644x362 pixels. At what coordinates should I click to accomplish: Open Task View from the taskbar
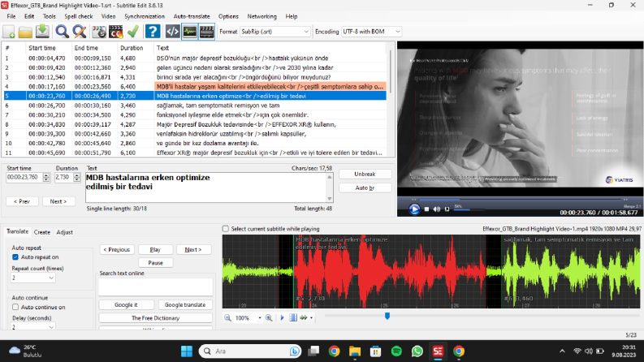pos(313,351)
